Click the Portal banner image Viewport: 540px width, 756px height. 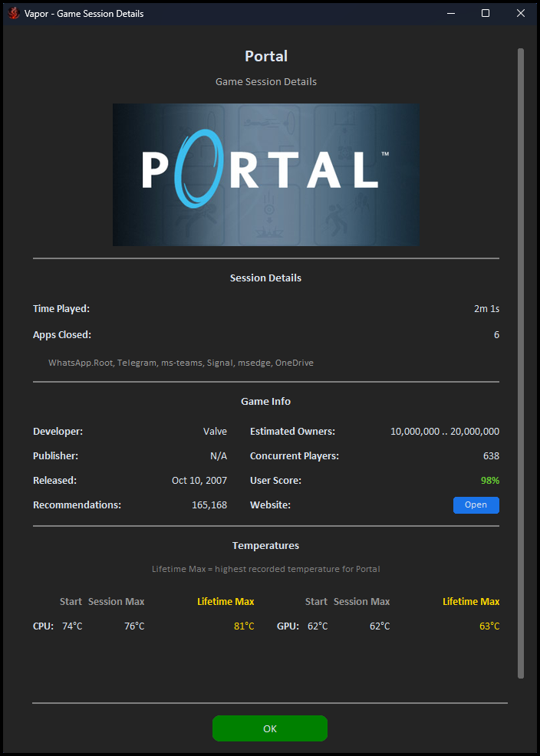pos(266,175)
